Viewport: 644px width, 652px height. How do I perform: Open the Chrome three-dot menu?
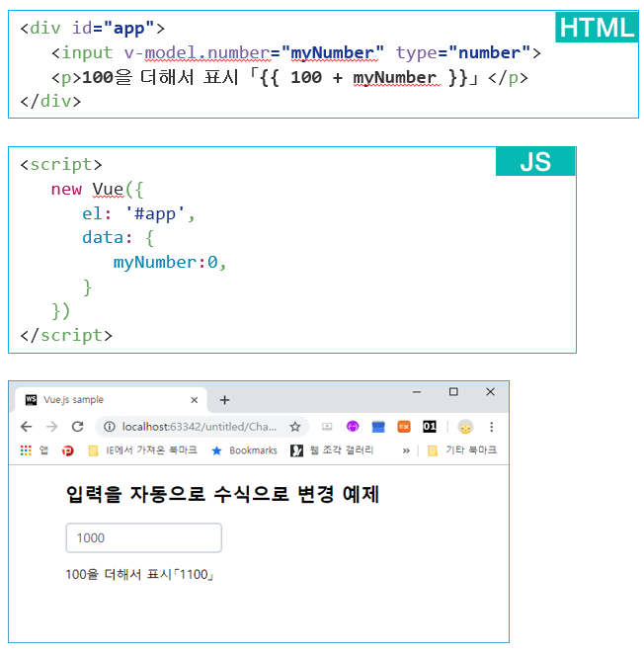tap(492, 427)
